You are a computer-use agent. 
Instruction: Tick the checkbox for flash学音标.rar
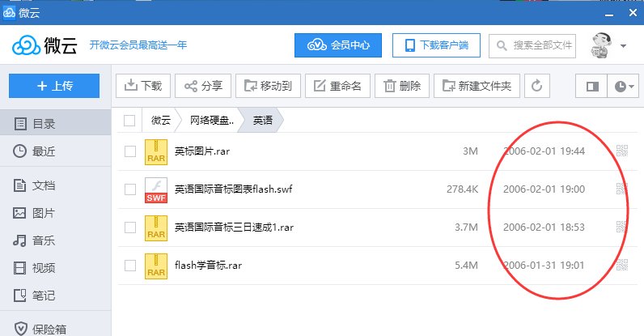(x=130, y=266)
